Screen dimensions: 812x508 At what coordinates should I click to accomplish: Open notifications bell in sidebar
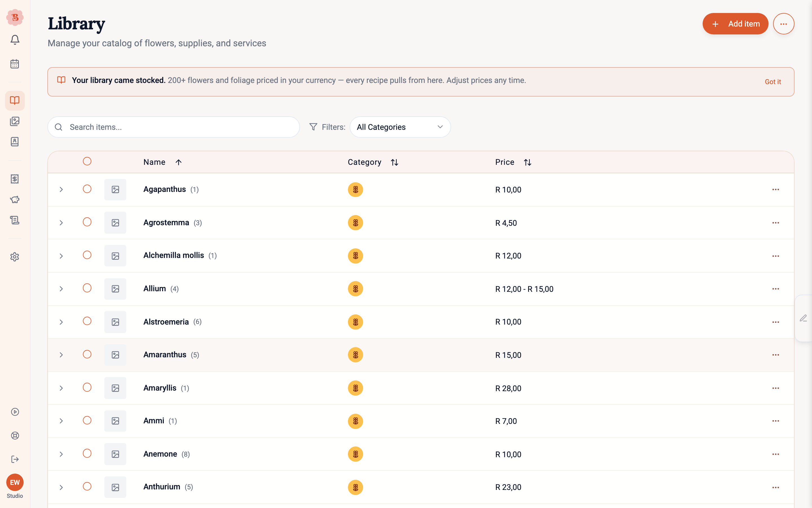coord(15,40)
